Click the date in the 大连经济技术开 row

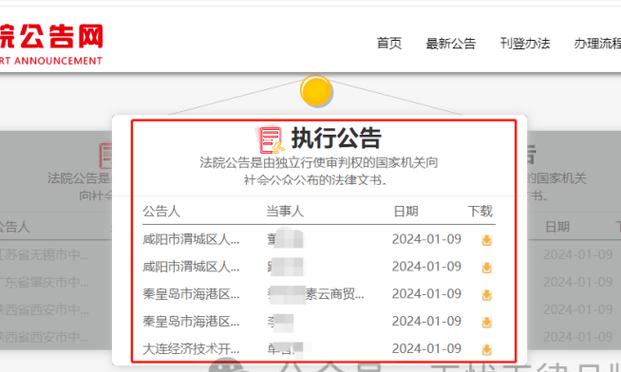pos(427,349)
